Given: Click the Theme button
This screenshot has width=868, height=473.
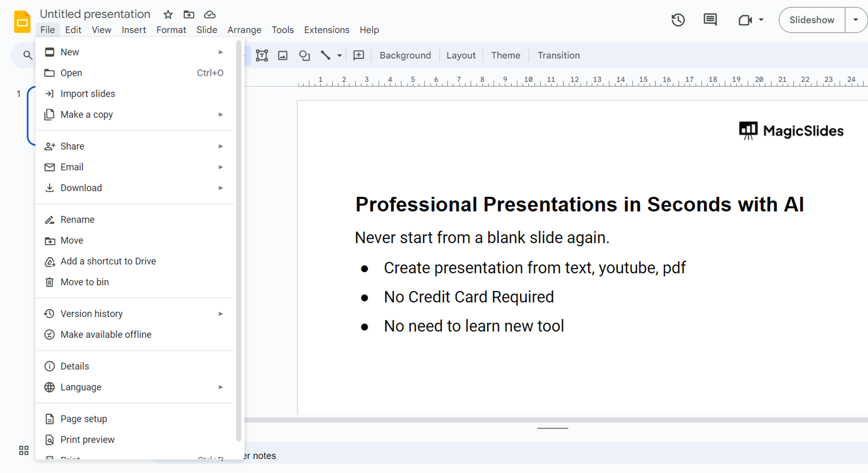Looking at the screenshot, I should pos(506,55).
